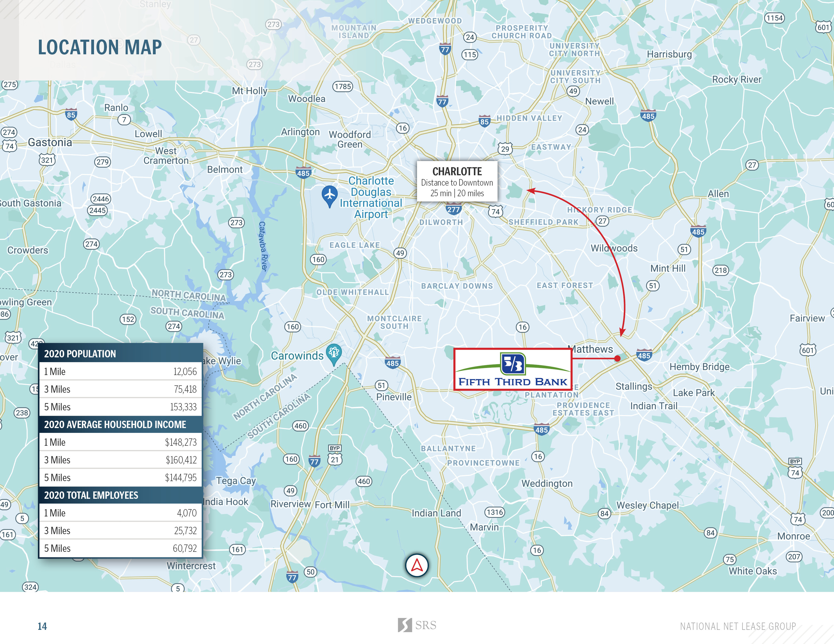This screenshot has height=644, width=834.
Task: Click the income value $148,273
Action: coord(181,442)
